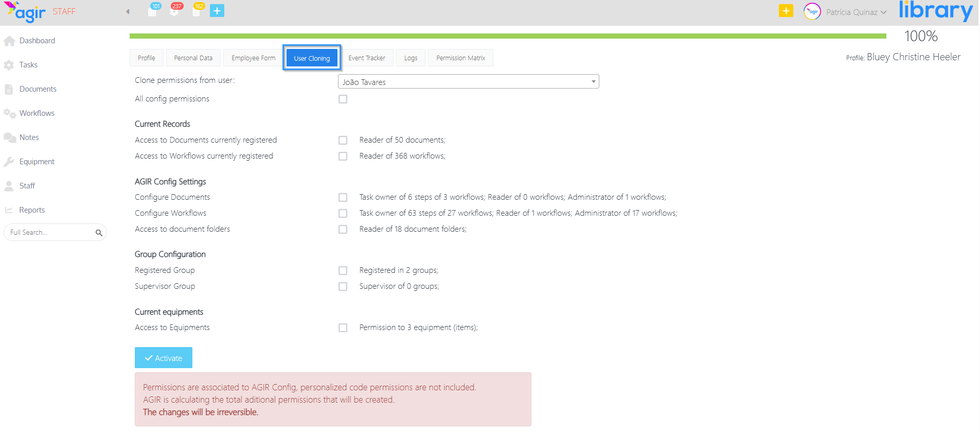This screenshot has height=432, width=980.
Task: Click the Documents page icon in the sidebar
Action: coord(9,90)
